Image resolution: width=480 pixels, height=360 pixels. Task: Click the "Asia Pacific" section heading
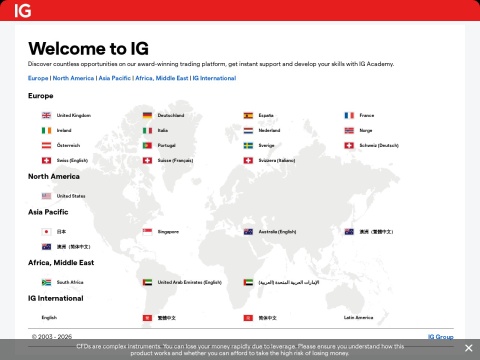(48, 212)
